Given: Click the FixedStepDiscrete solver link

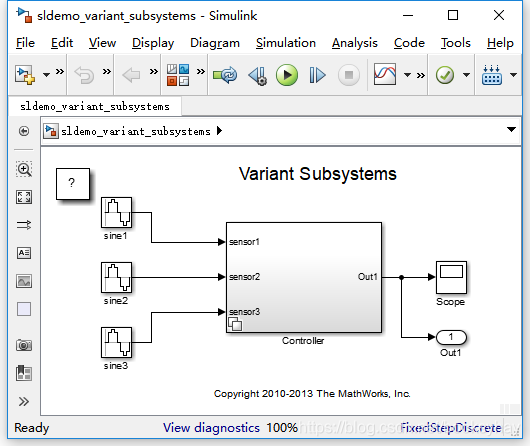Looking at the screenshot, I should pyautogui.click(x=451, y=428).
